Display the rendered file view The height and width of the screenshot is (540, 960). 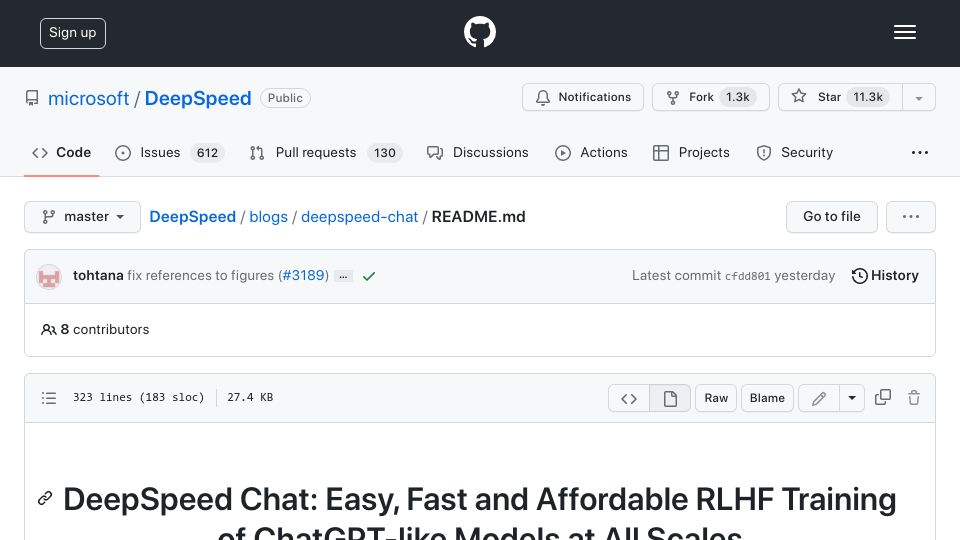[x=670, y=399]
